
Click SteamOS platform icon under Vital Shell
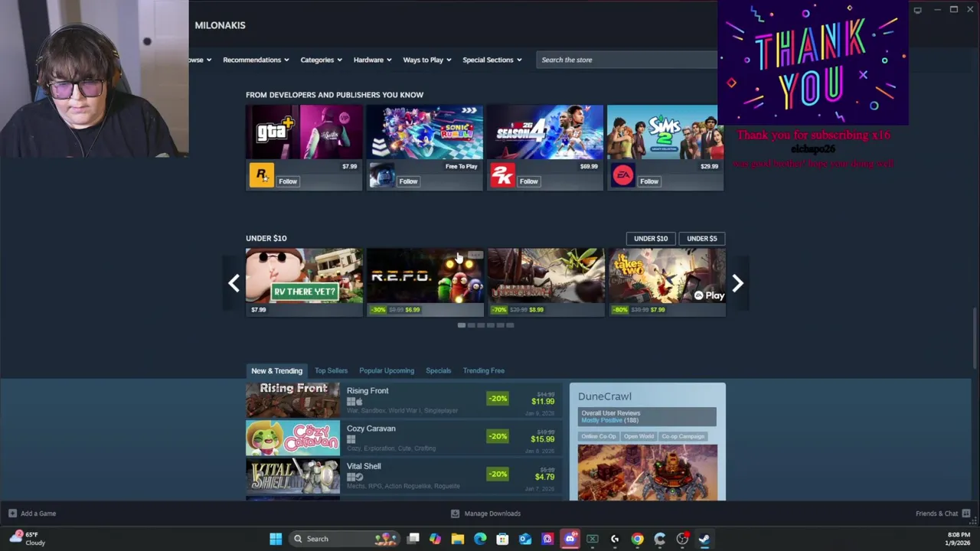click(x=359, y=477)
